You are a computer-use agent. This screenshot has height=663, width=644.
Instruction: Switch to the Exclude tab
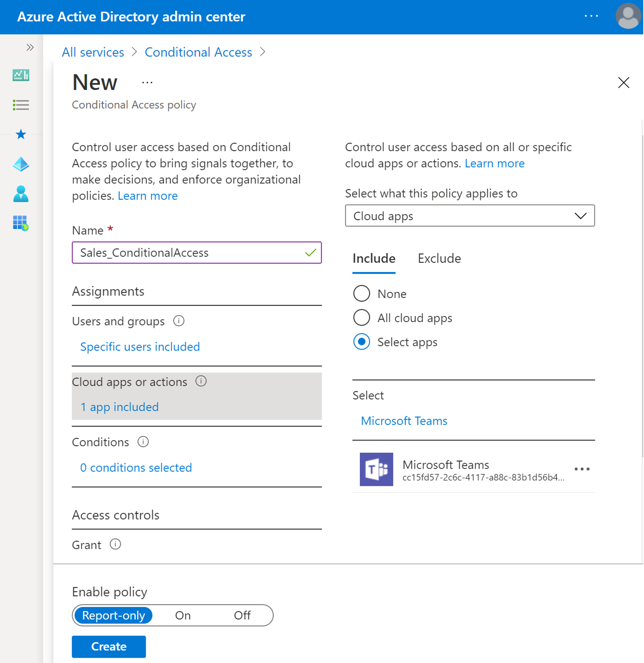coord(439,258)
